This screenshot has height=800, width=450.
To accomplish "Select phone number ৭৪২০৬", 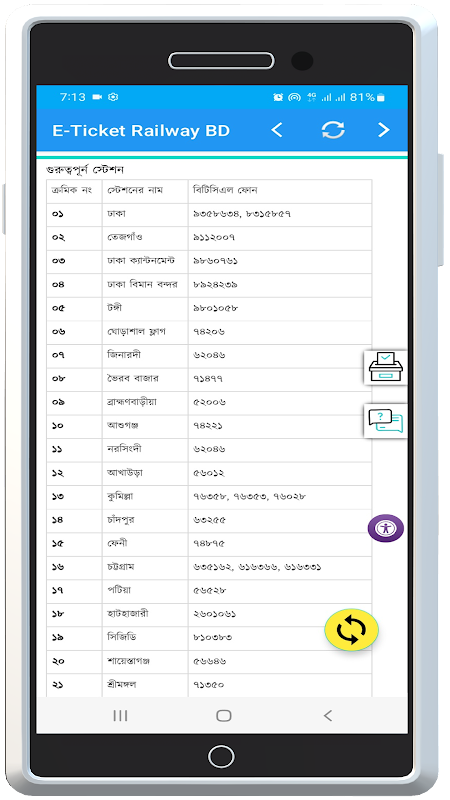I will (x=209, y=332).
